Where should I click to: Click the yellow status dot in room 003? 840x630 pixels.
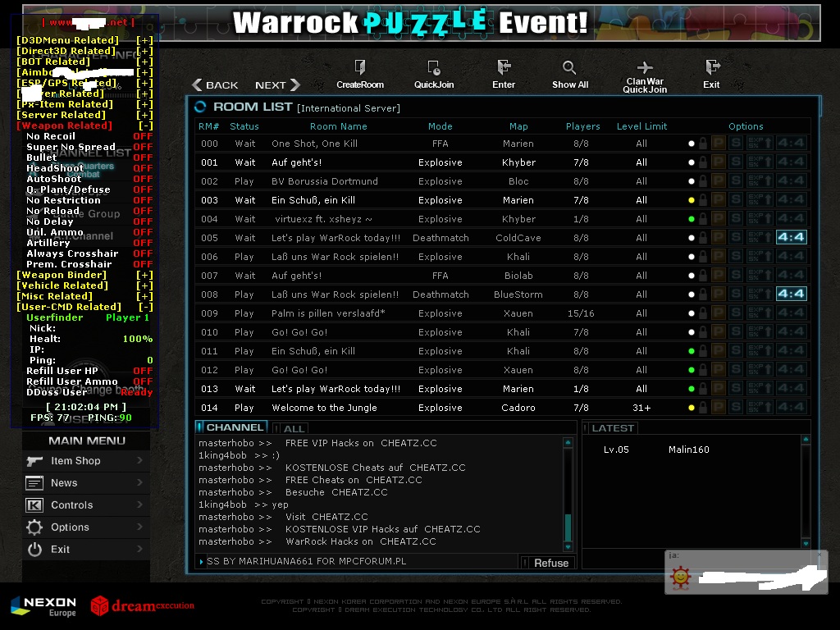click(x=691, y=200)
